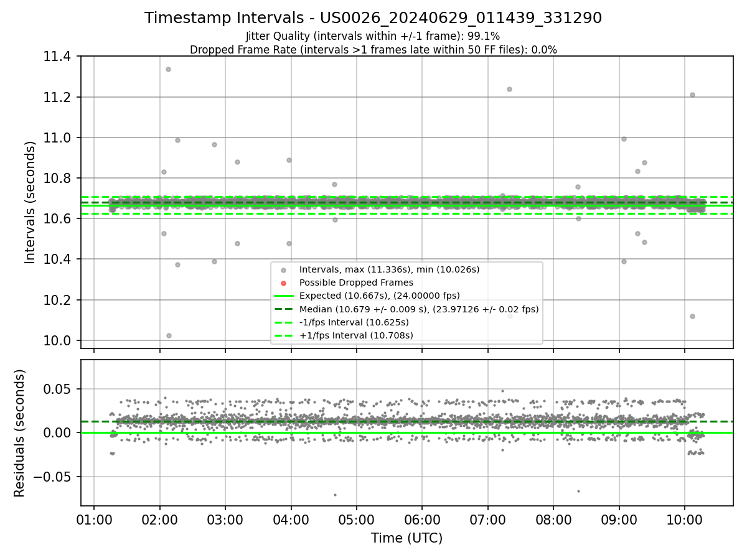Screen dimensions: 747x560
Task: Click legend entry starting 'Median (10.679 +/- 0.009 s)'
Action: pos(419,309)
